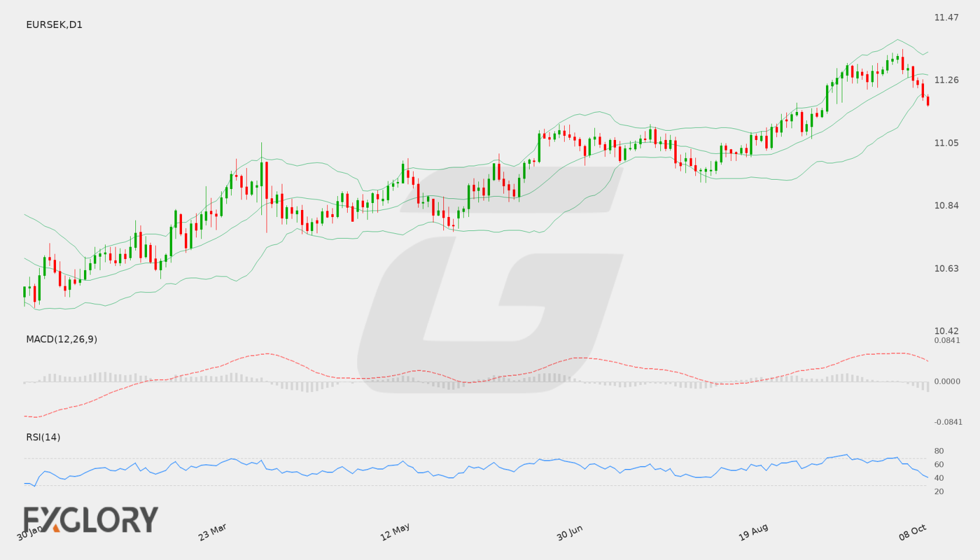980x560 pixels.
Task: Select the 10.63 price axis value
Action: point(946,268)
